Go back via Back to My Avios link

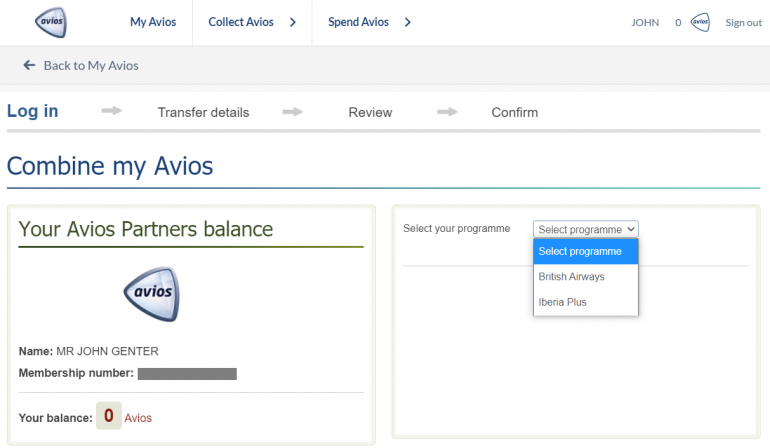pyautogui.click(x=91, y=66)
